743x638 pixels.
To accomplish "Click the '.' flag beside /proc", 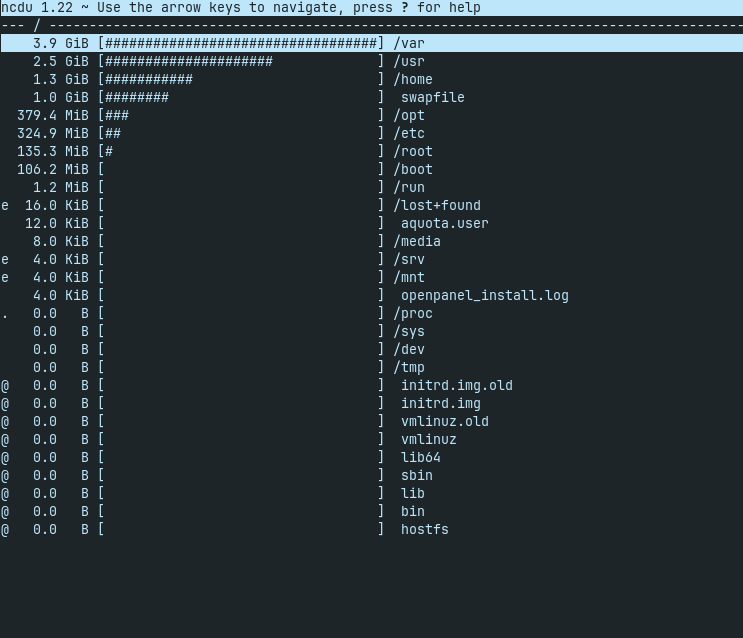I will (x=5, y=316).
